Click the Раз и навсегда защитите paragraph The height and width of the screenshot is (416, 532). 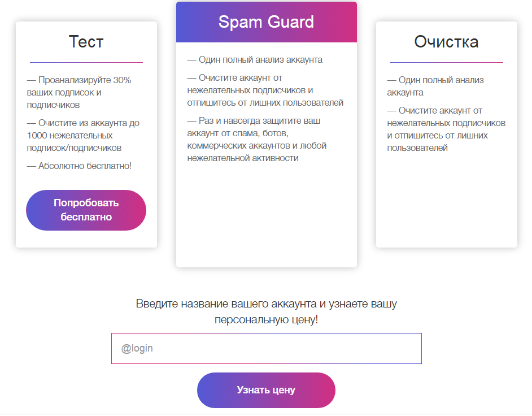pos(257,139)
